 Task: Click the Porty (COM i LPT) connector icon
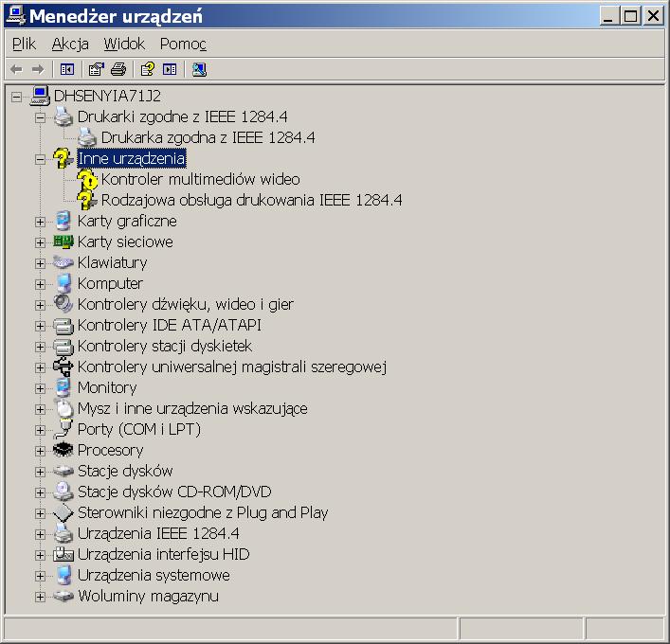point(63,429)
